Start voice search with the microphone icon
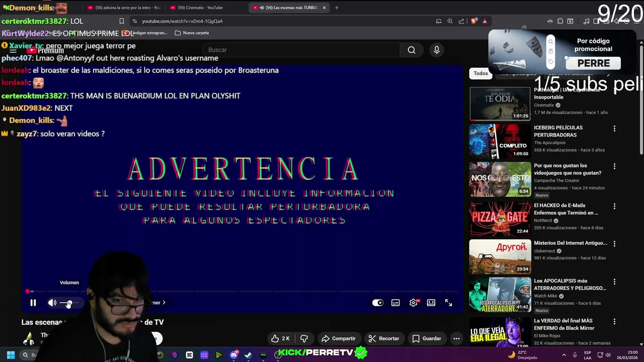The image size is (644, 362). [437, 50]
